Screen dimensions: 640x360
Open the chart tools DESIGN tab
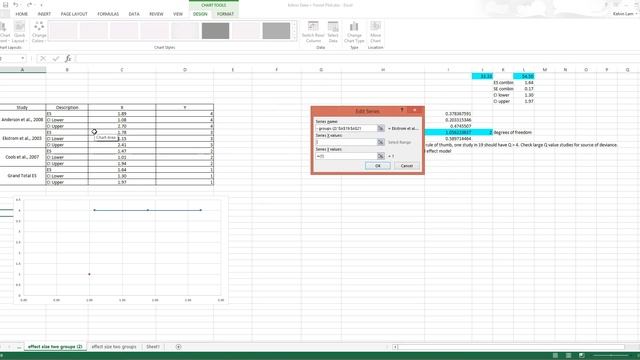(200, 14)
